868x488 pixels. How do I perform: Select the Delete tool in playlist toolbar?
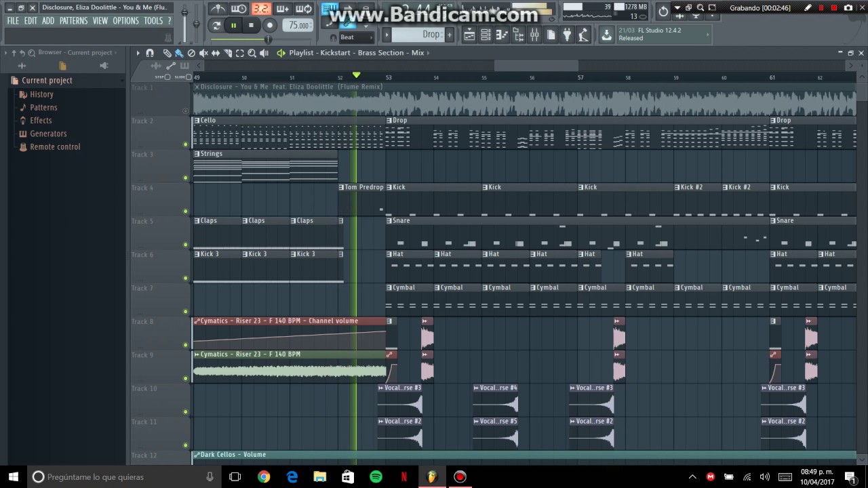191,53
